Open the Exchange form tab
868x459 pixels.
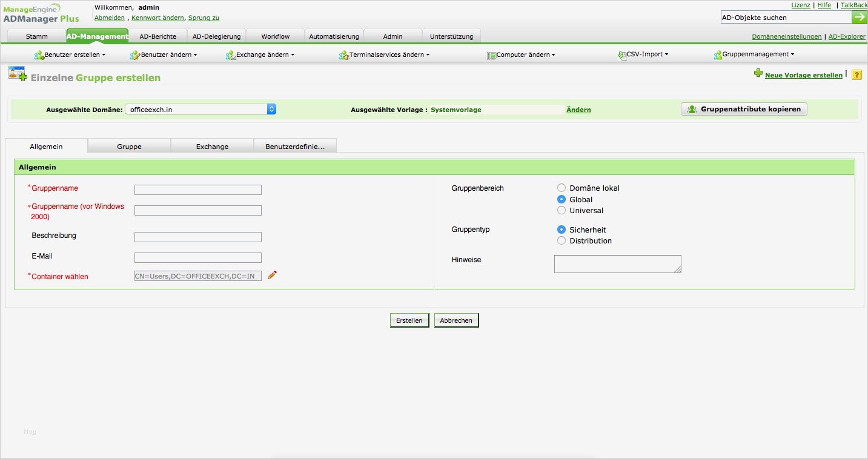pyautogui.click(x=213, y=147)
